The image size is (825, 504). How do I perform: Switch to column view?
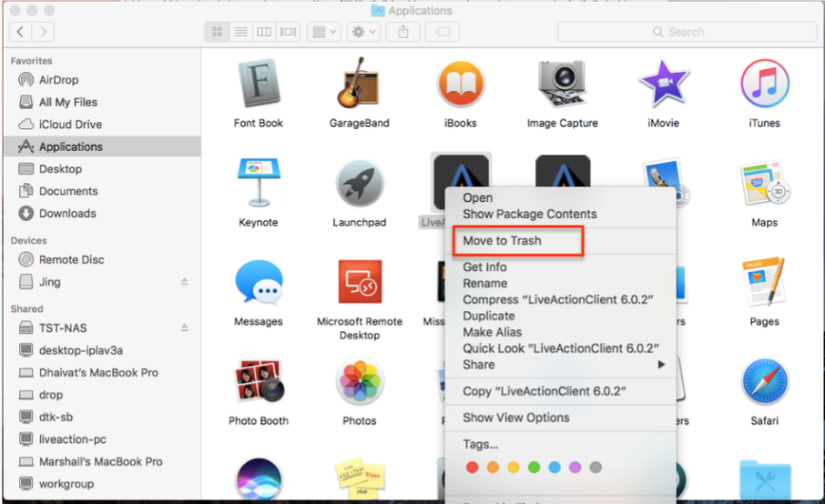coord(264,32)
